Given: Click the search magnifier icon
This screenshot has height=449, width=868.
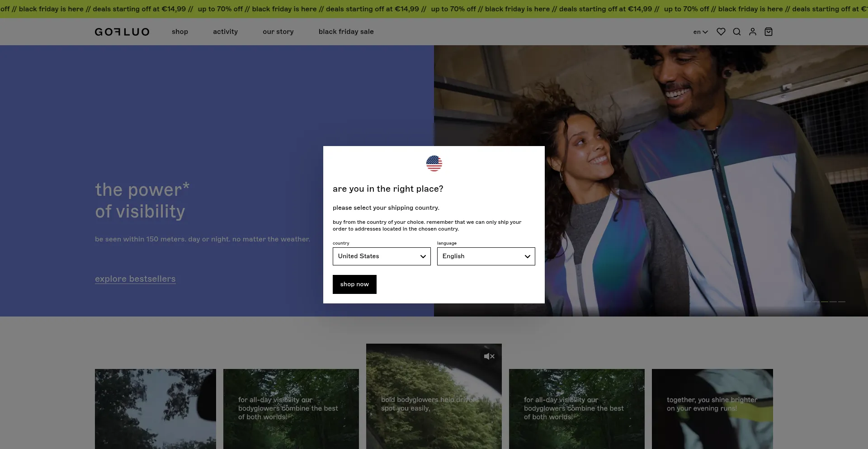Looking at the screenshot, I should [737, 32].
